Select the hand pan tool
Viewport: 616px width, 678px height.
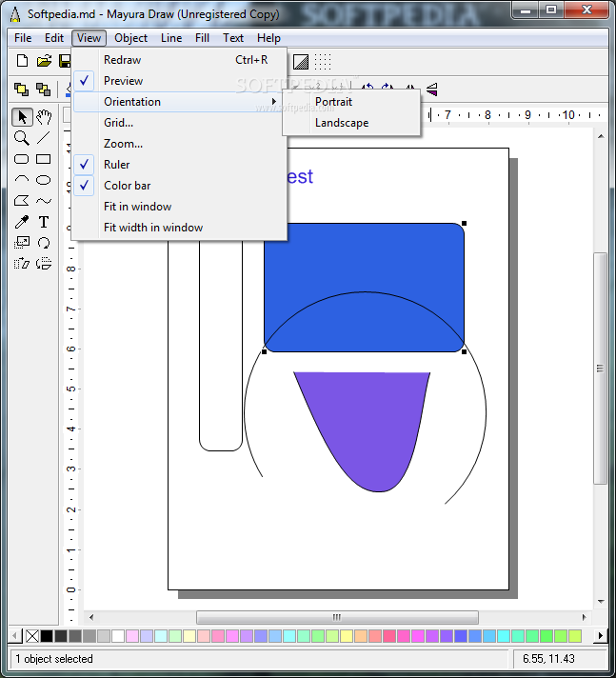[44, 117]
